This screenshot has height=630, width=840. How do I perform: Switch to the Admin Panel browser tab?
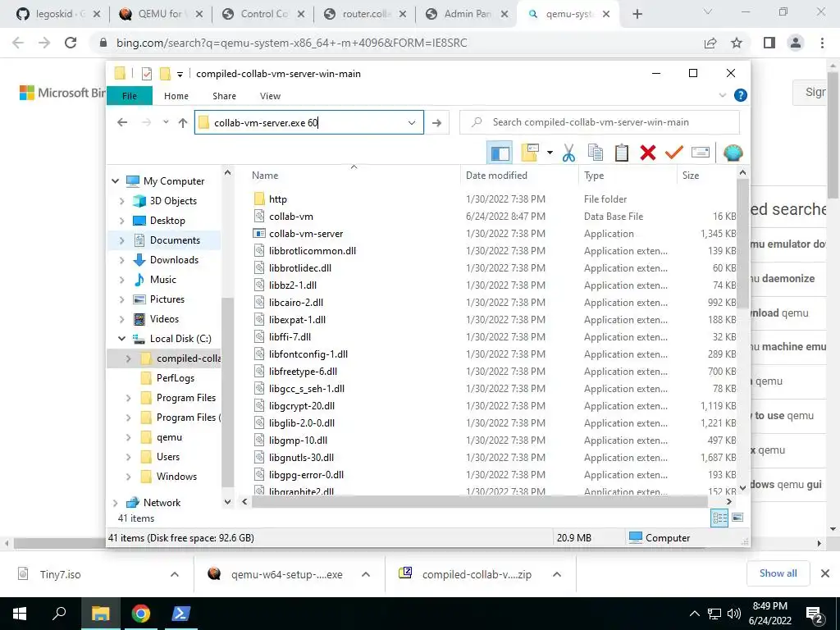467,14
